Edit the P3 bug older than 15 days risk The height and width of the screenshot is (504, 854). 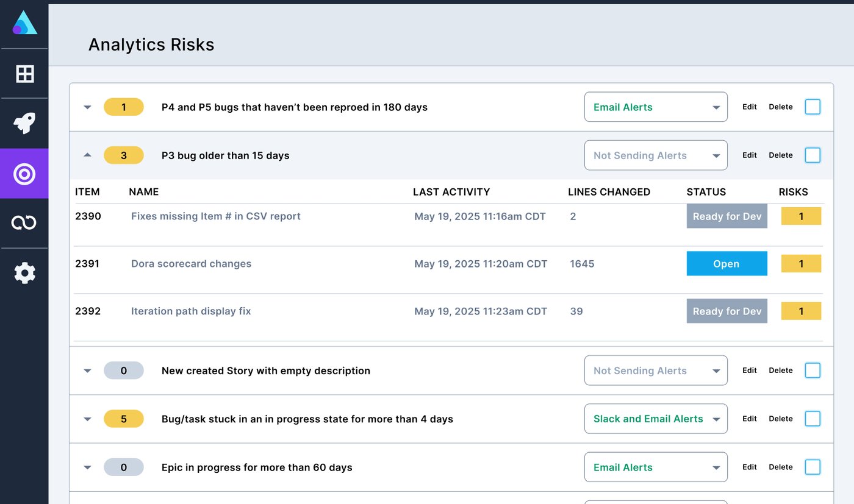[x=749, y=155]
